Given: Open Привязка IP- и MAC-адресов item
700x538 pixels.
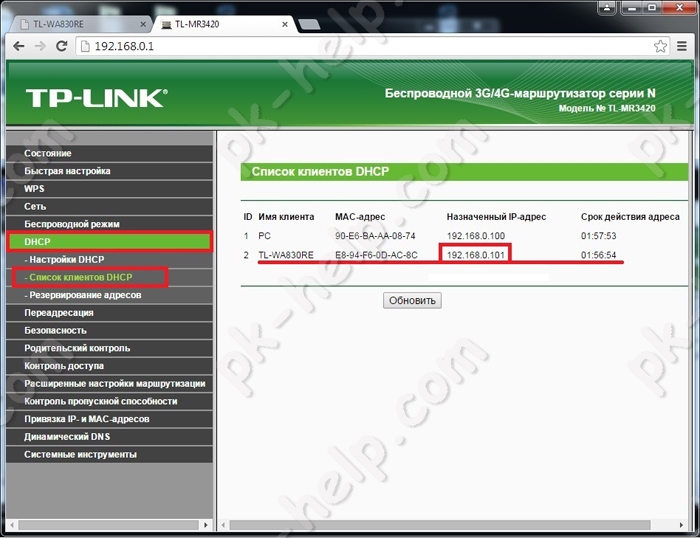Looking at the screenshot, I should tap(109, 419).
